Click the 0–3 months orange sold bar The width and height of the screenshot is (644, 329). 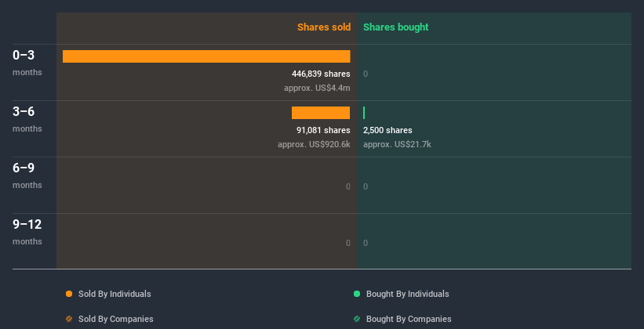206,56
